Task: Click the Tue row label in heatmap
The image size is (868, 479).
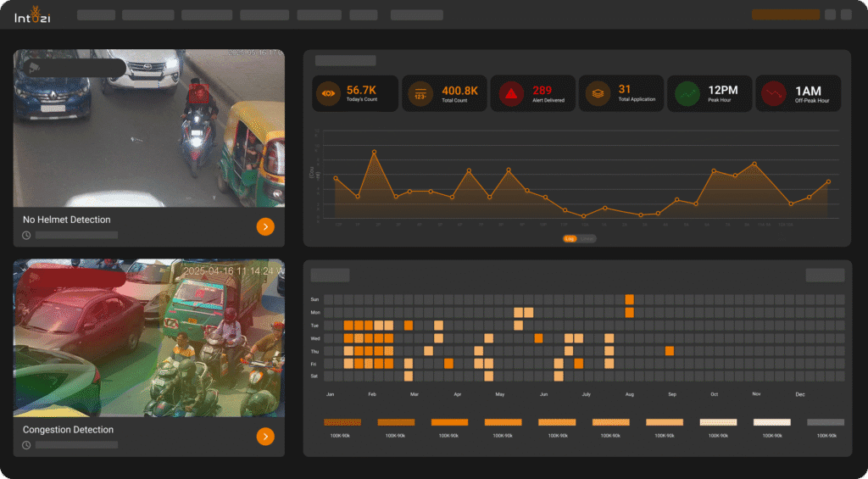Action: pos(314,325)
